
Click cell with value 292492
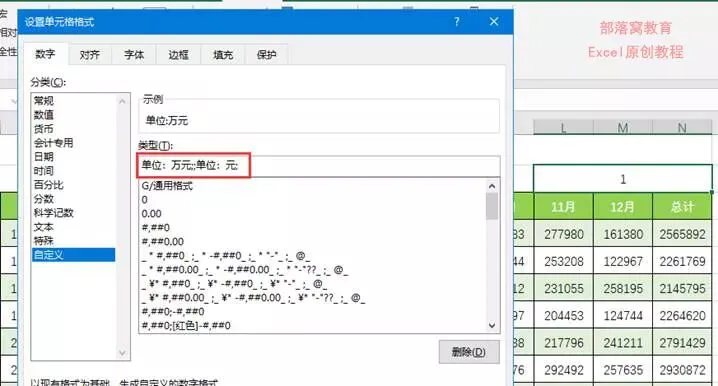(563, 370)
